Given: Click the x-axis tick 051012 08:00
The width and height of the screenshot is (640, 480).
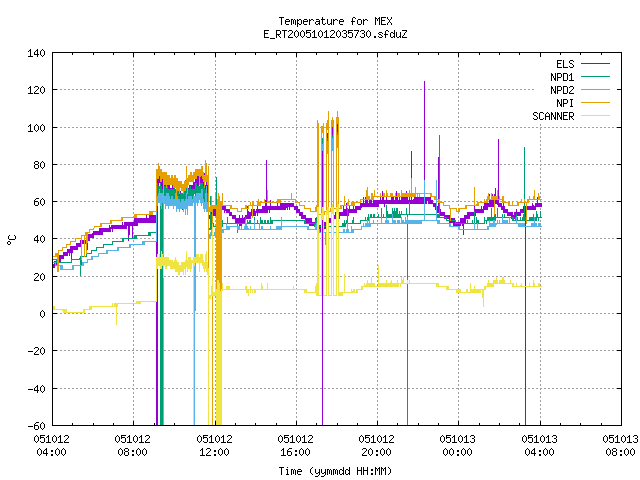Looking at the screenshot, I should coord(133,446).
